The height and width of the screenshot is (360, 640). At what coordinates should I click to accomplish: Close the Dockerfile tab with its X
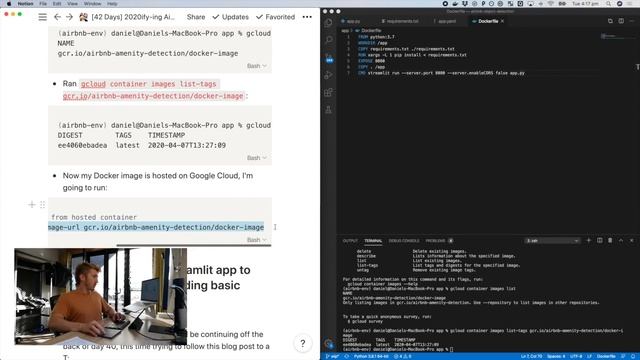tap(502, 21)
